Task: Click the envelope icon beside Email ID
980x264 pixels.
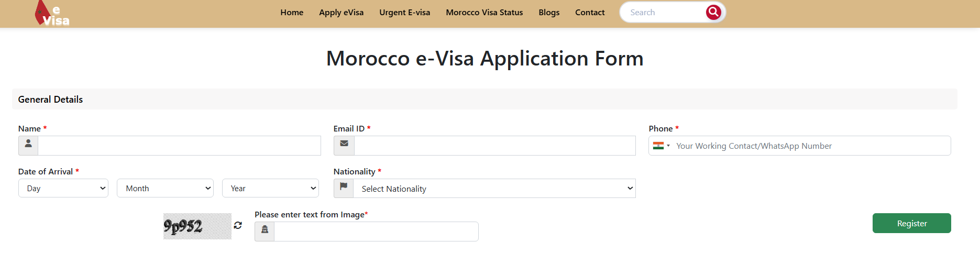Action: coord(344,145)
